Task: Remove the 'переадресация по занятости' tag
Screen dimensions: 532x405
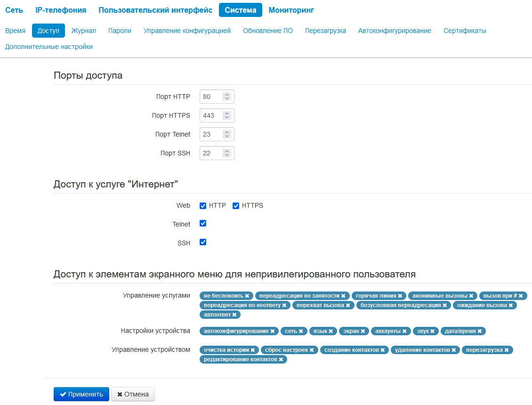Action: [343, 296]
